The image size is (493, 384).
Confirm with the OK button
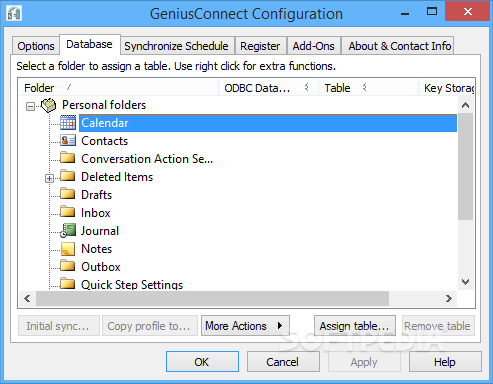pyautogui.click(x=202, y=362)
